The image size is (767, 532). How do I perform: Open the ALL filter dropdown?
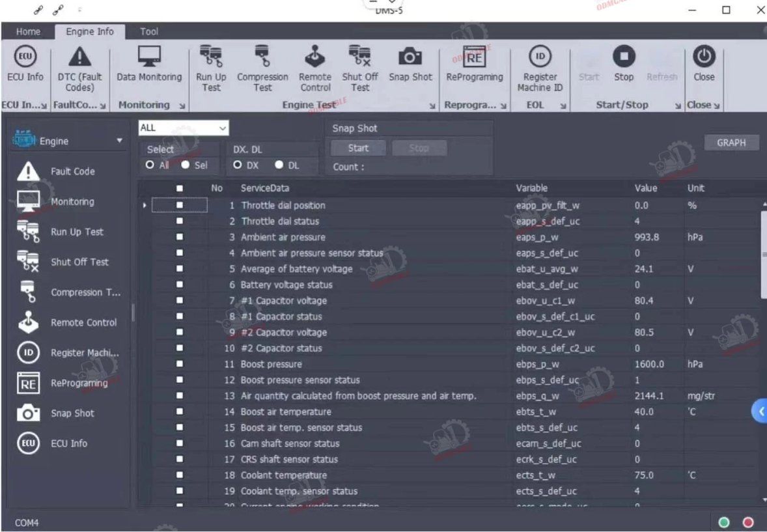184,128
